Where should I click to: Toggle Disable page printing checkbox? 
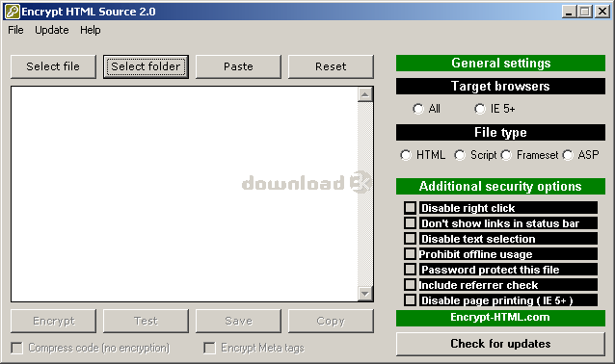click(x=411, y=300)
